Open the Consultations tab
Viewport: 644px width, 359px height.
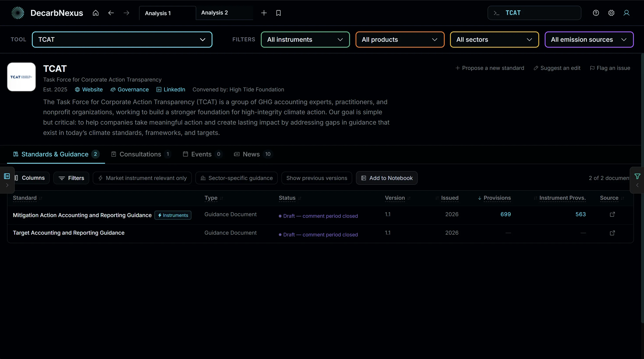[141, 154]
